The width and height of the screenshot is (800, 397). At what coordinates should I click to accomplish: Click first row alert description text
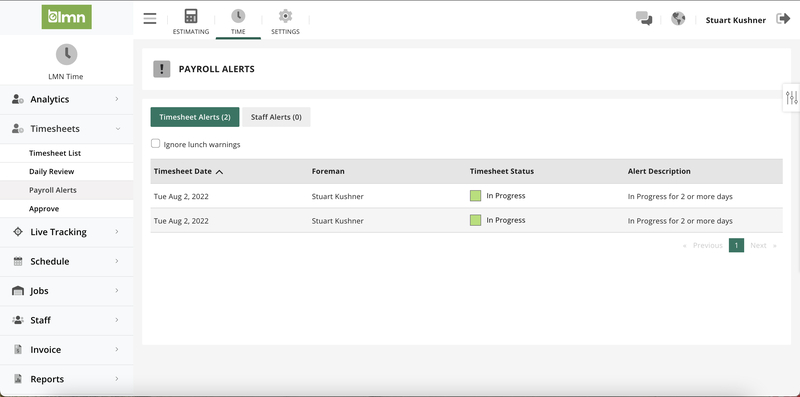[x=680, y=196]
